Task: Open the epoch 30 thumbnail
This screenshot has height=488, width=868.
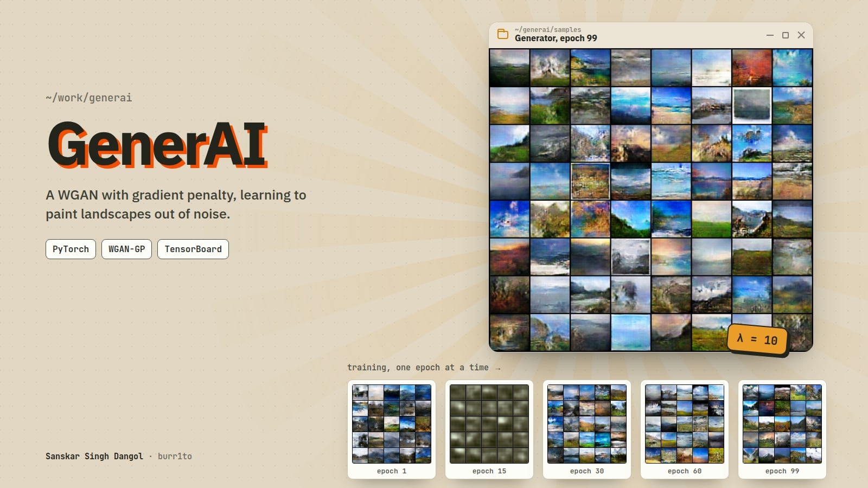Action: (x=587, y=429)
